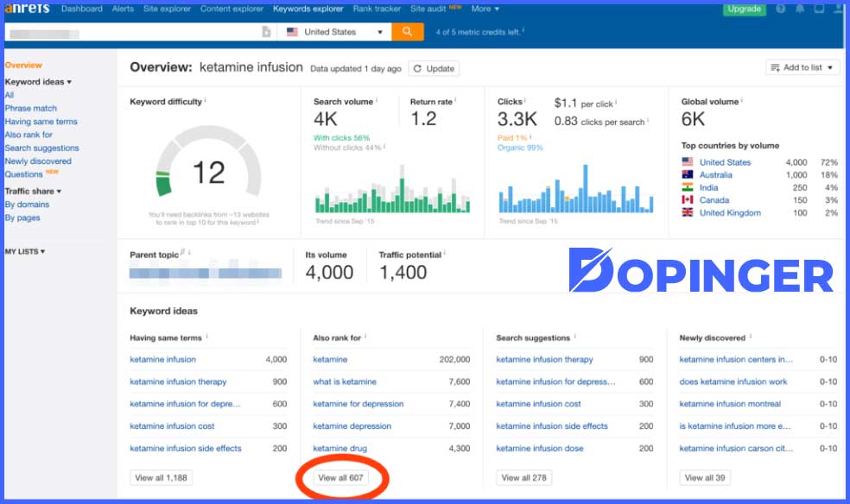Click the file upload icon in keyword field
This screenshot has width=850, height=504.
266,32
